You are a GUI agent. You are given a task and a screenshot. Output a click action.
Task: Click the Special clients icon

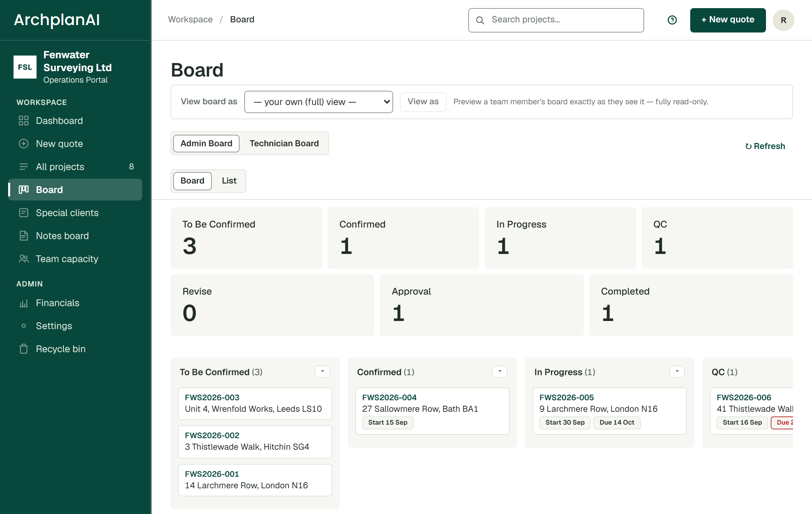pyautogui.click(x=24, y=213)
